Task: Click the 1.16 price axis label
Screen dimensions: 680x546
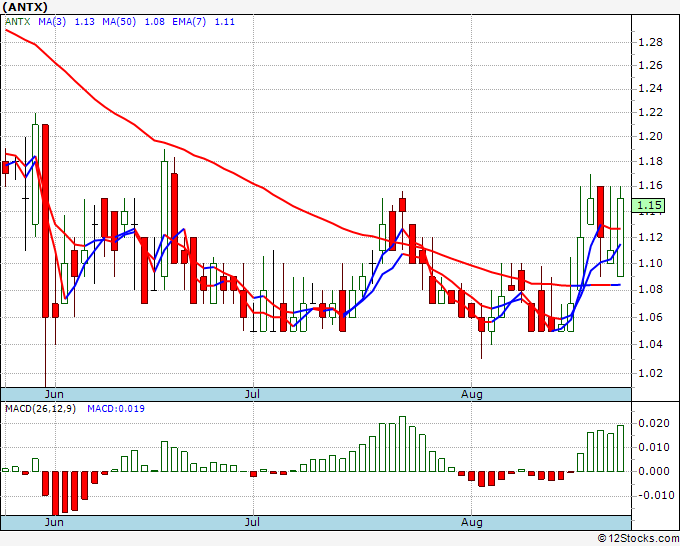Action: pos(651,186)
